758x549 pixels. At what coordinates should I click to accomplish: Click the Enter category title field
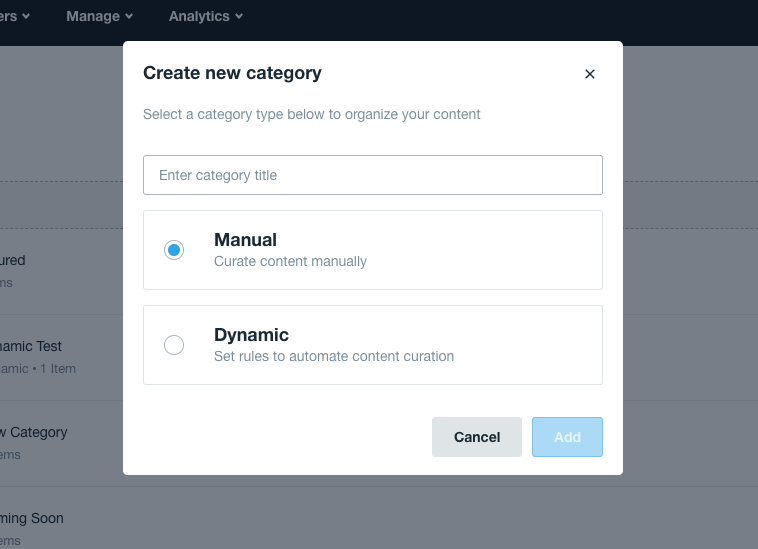[x=373, y=175]
